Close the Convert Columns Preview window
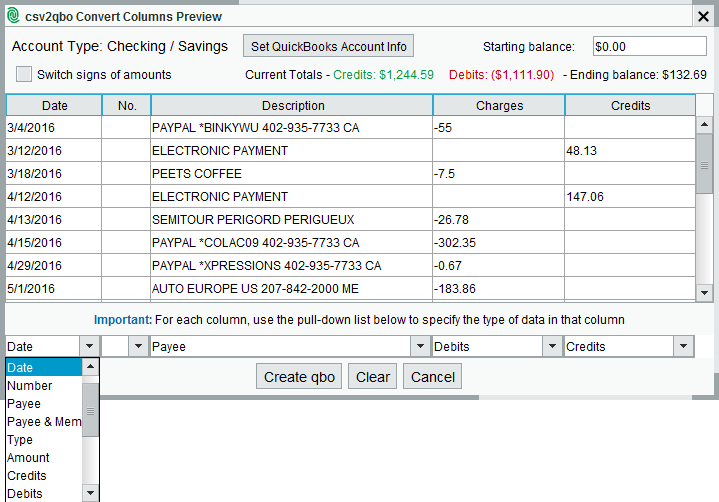Screen dimensions: 719x502 tap(700, 16)
